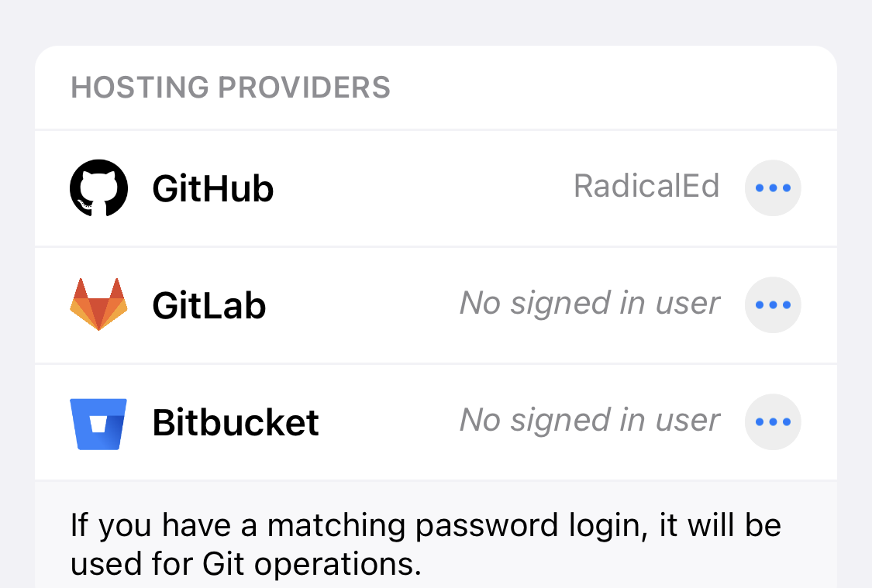Open the GitLab three-dot options menu
Viewport: 872px width, 588px height.
point(773,304)
